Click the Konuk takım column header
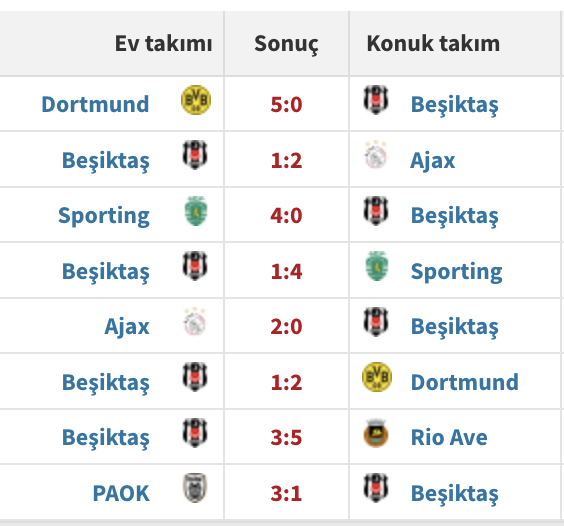Screen dimensions: 564x526 coord(433,44)
